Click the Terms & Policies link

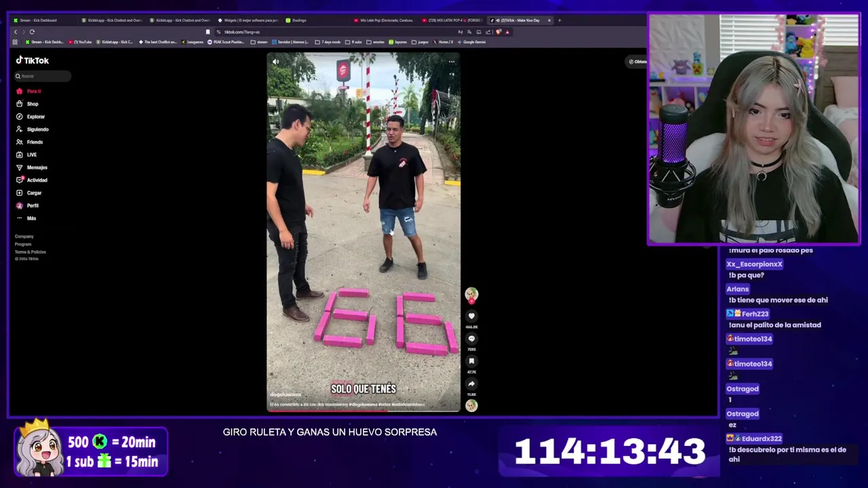point(31,252)
